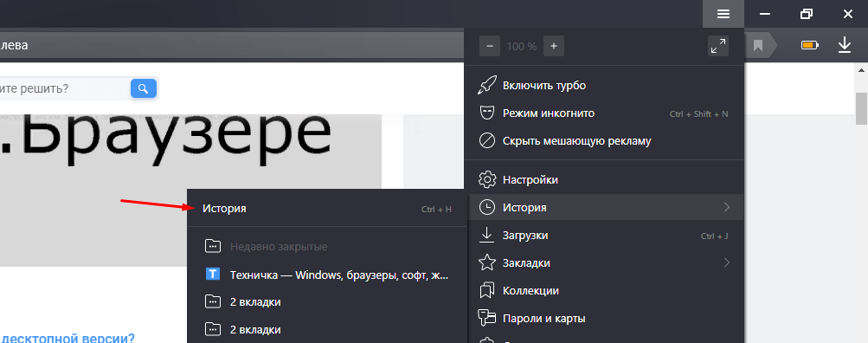Click the star icon for Закладки
Viewport: 868px width, 343px height.
coord(486,262)
